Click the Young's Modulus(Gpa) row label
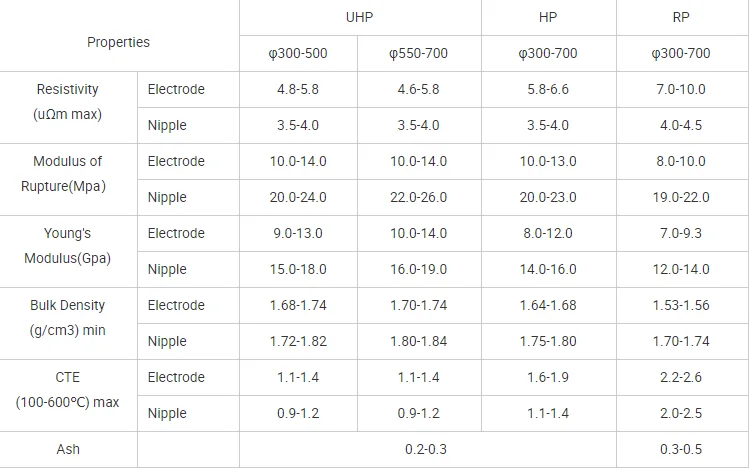750x469 pixels. [x=68, y=246]
